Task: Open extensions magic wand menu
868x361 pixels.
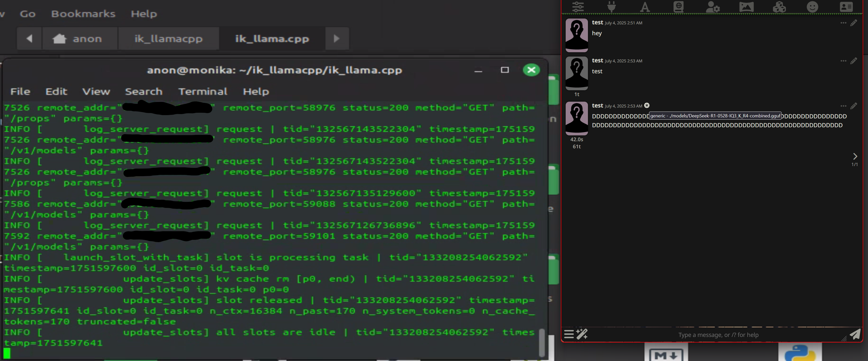Action: [x=582, y=334]
